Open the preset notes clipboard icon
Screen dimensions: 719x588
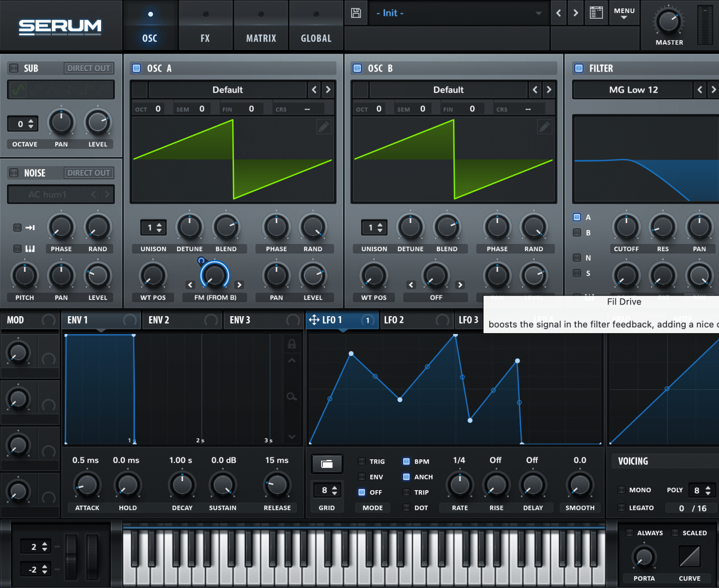(596, 13)
